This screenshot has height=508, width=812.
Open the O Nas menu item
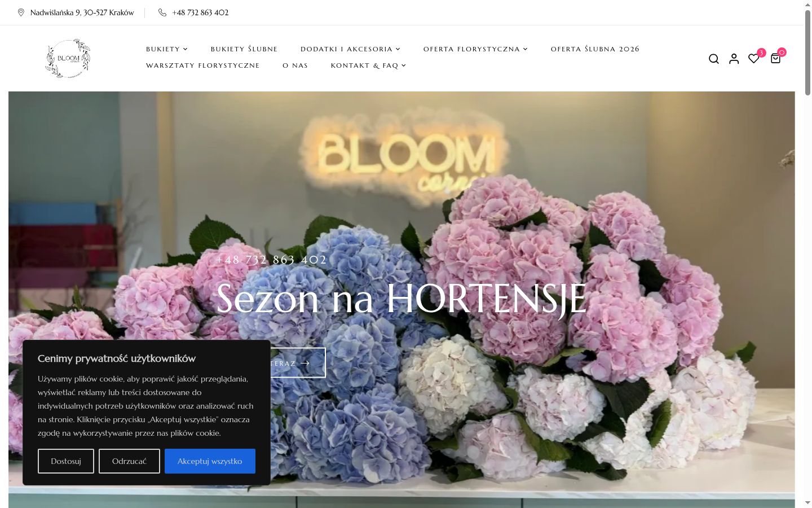click(x=295, y=65)
